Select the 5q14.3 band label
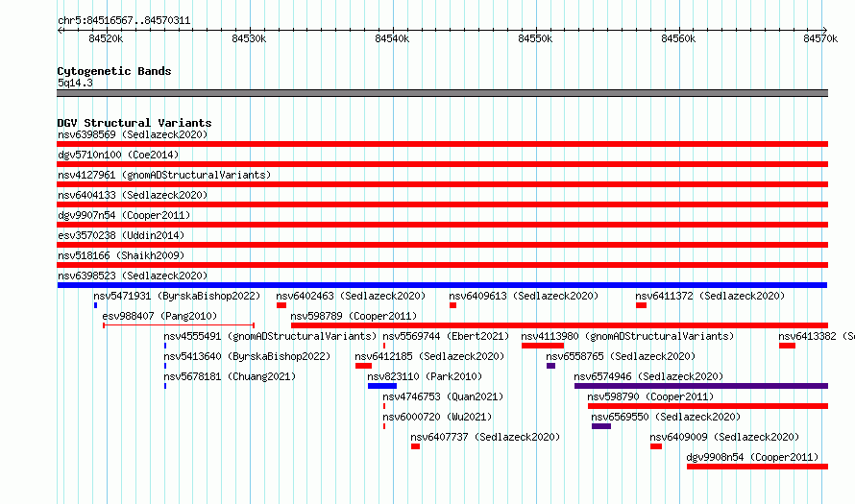855x504 pixels. (x=75, y=83)
